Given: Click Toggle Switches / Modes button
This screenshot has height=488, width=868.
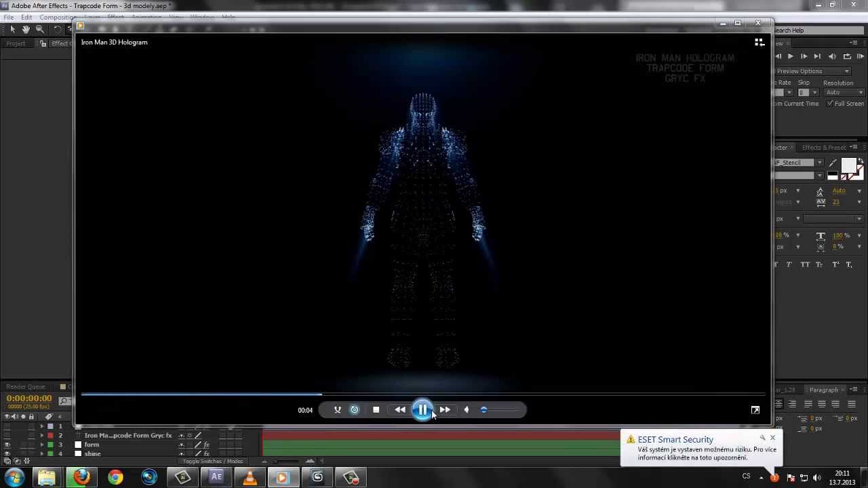Looking at the screenshot, I should point(212,462).
